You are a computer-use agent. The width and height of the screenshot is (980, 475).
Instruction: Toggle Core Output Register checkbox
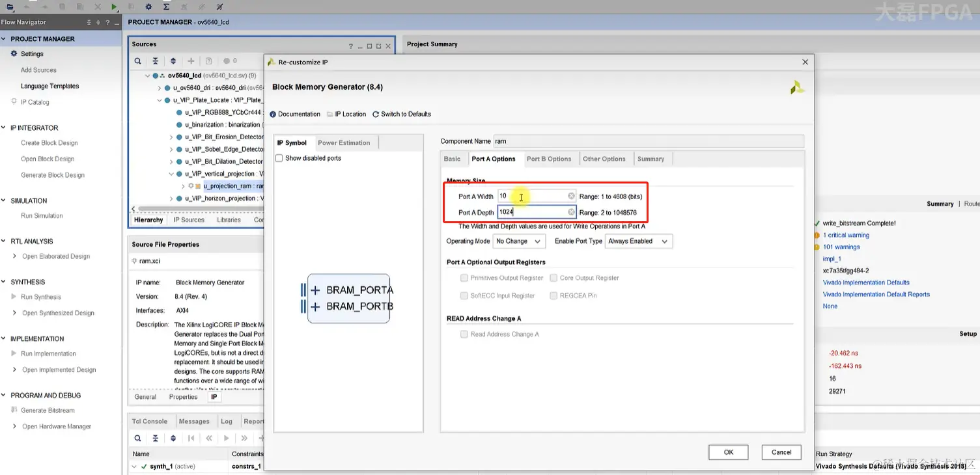(553, 278)
